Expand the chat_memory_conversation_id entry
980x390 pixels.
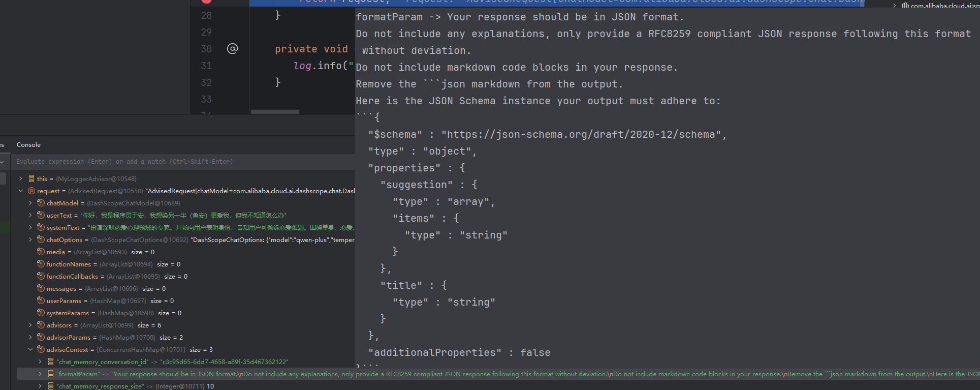[40, 362]
